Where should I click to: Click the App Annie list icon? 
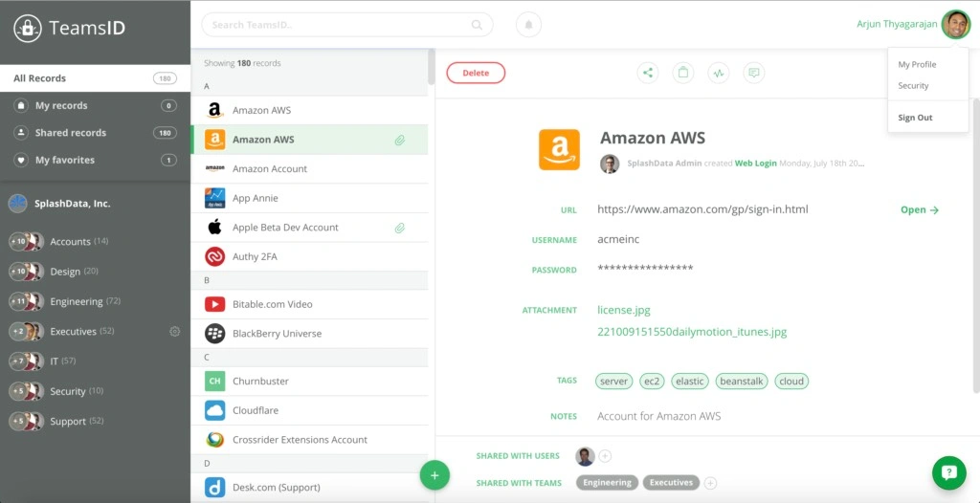click(x=215, y=198)
